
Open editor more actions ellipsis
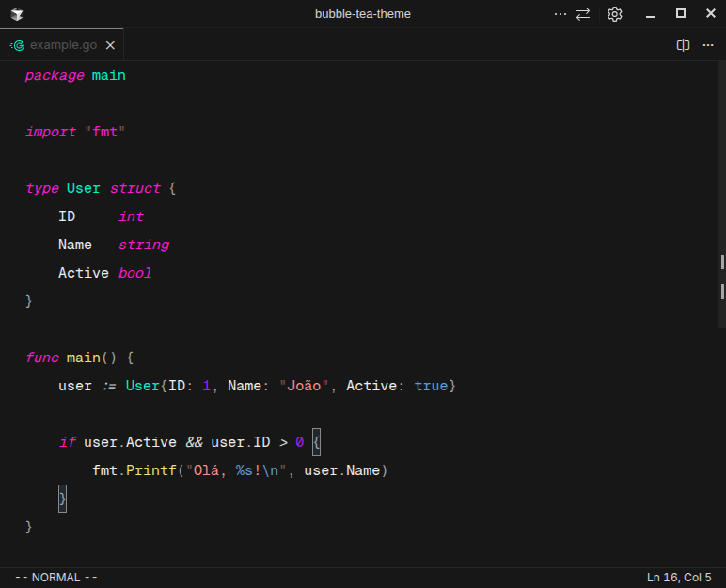click(x=708, y=45)
